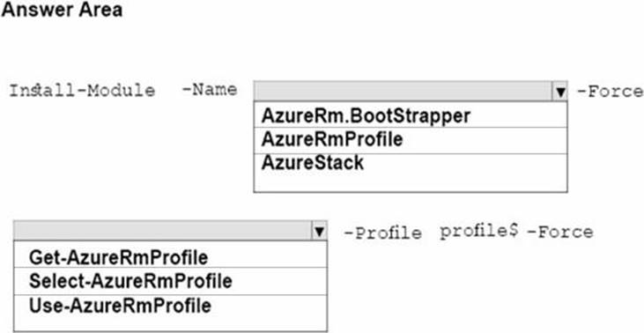The image size is (644, 333).
Task: Expand the module name dropdown arrow
Action: pos(560,91)
